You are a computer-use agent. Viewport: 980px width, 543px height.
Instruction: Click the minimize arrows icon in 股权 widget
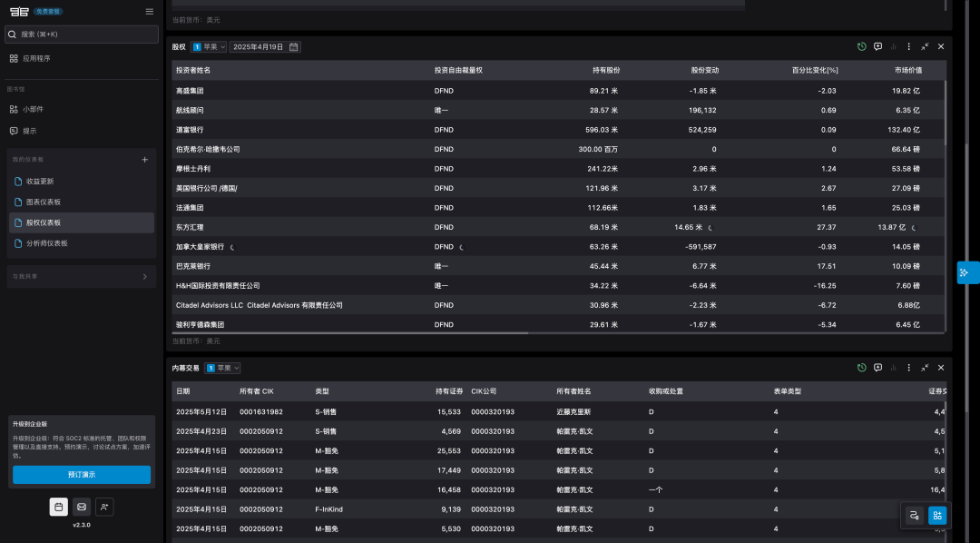(925, 47)
